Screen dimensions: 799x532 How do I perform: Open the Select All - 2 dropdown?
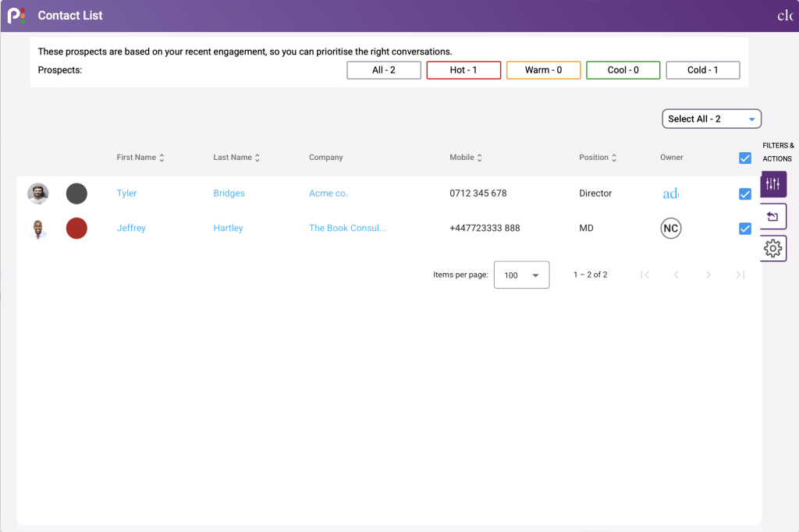coord(712,119)
